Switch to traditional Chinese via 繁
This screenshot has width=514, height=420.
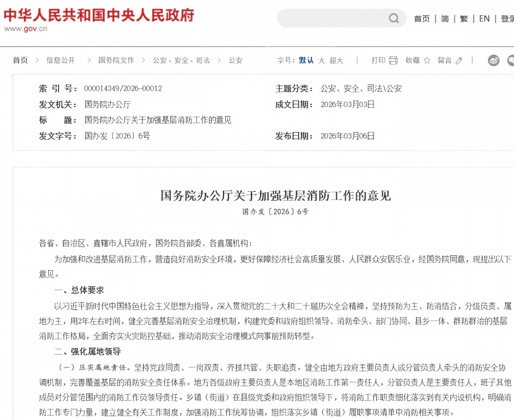pyautogui.click(x=464, y=19)
